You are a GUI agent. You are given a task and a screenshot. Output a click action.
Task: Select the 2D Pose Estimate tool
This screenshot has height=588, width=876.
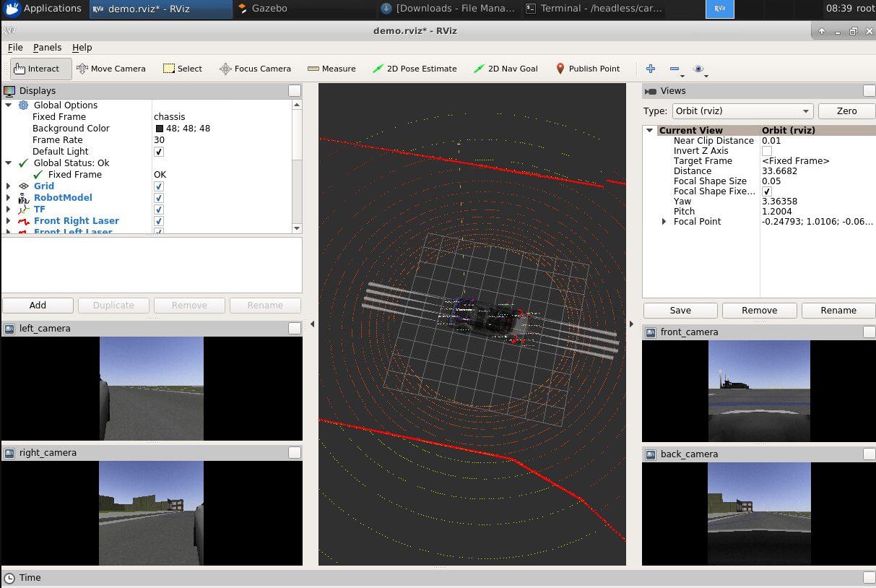[415, 69]
